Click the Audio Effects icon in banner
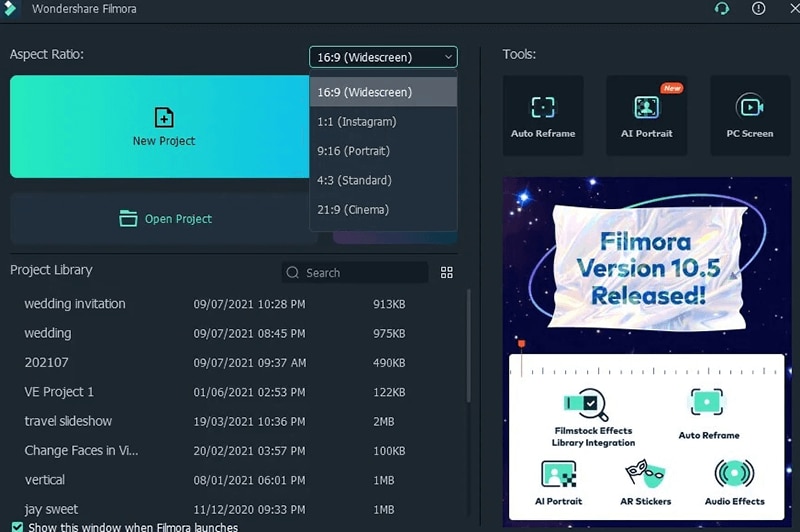Screen dimensions: 800x532 point(734,473)
